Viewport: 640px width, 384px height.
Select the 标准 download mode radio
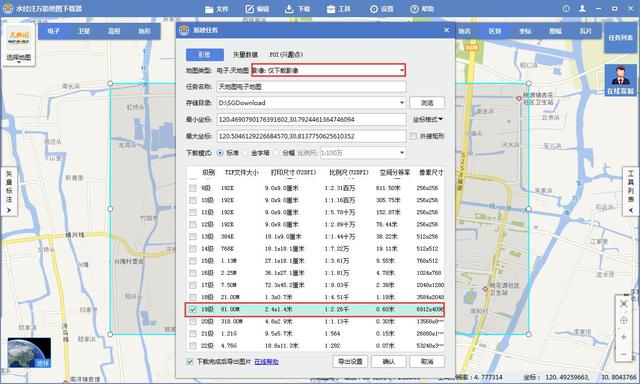click(220, 153)
